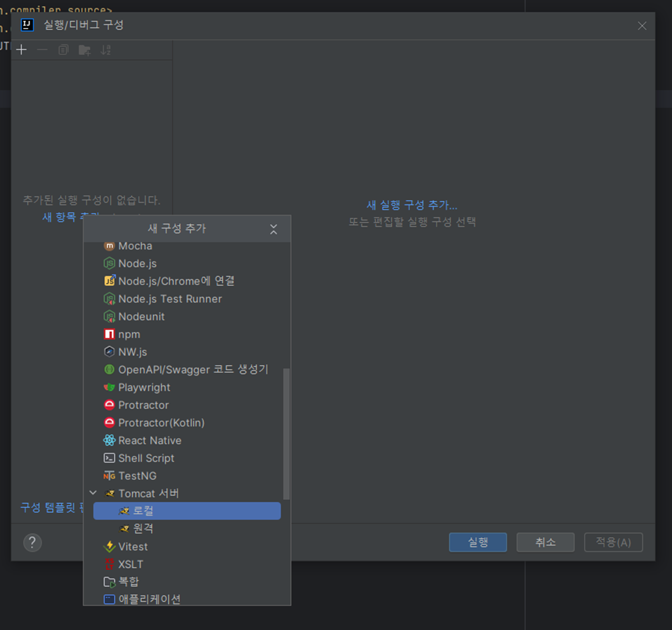
Task: Click the Vitest lightning icon
Action: coord(110,547)
